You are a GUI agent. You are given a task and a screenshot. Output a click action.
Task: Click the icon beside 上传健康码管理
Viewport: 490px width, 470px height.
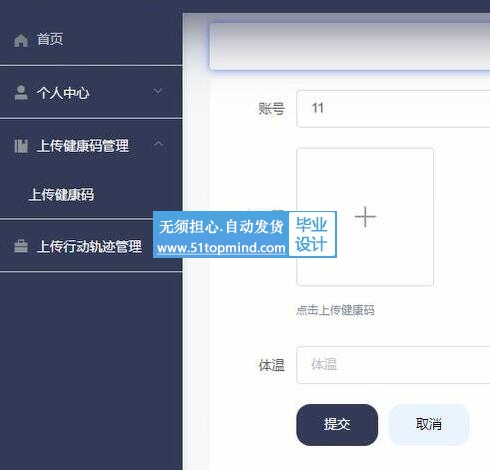(x=21, y=146)
